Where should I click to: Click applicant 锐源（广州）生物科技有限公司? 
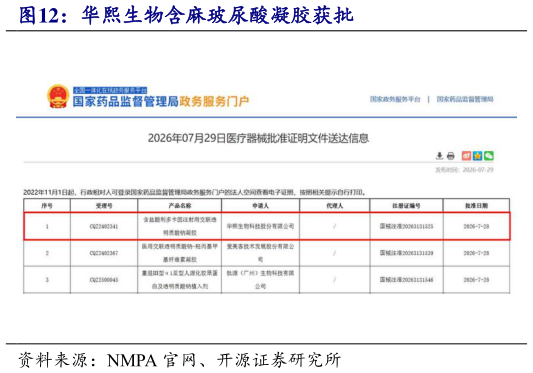(260, 280)
